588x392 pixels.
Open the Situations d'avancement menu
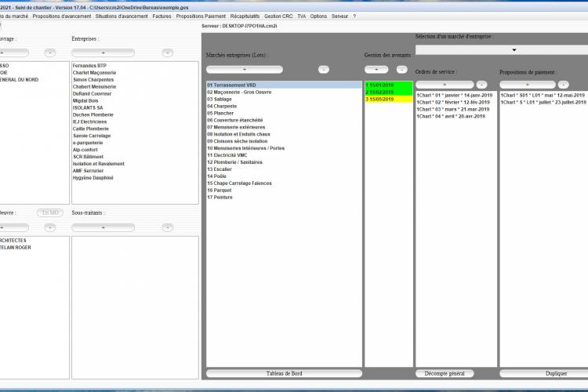coord(122,16)
